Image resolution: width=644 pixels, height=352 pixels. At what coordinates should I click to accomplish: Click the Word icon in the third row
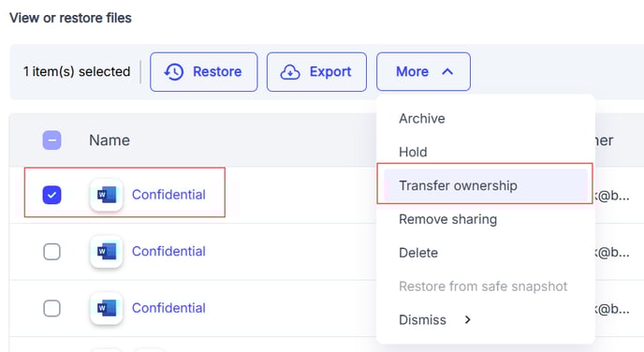tap(107, 308)
